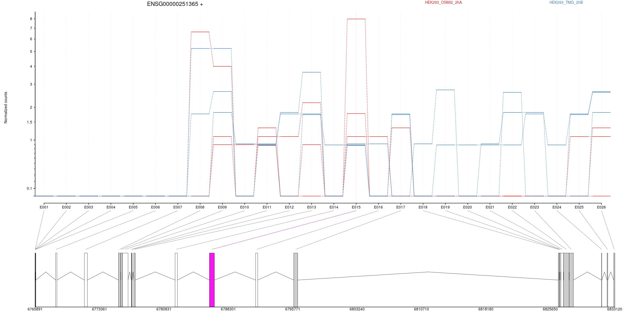Click y-axis tick value 3

click(31, 84)
